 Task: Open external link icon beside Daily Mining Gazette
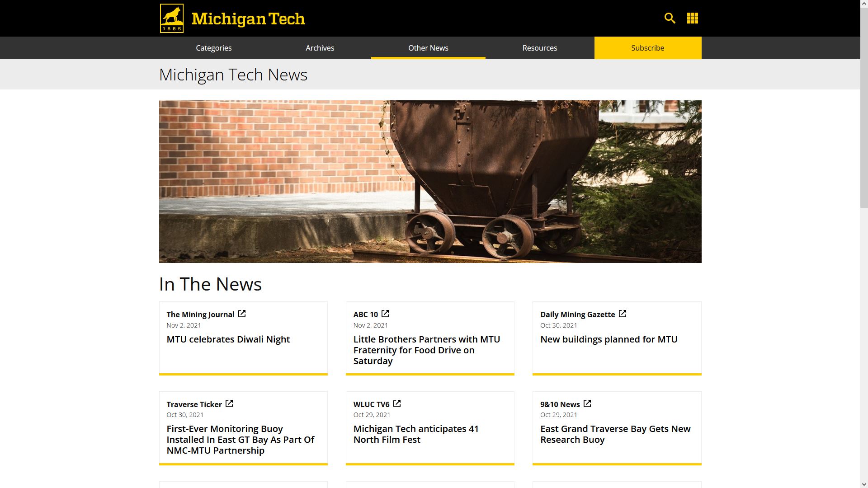(x=623, y=314)
